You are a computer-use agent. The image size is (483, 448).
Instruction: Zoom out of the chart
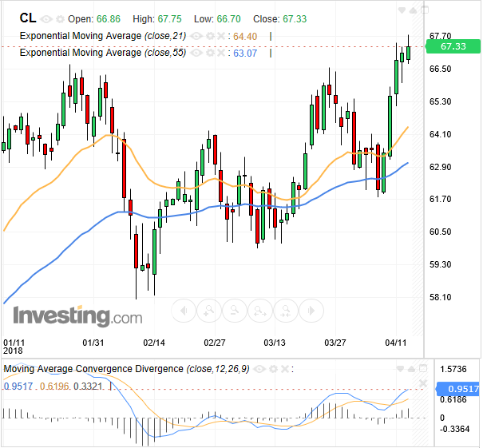[235, 311]
